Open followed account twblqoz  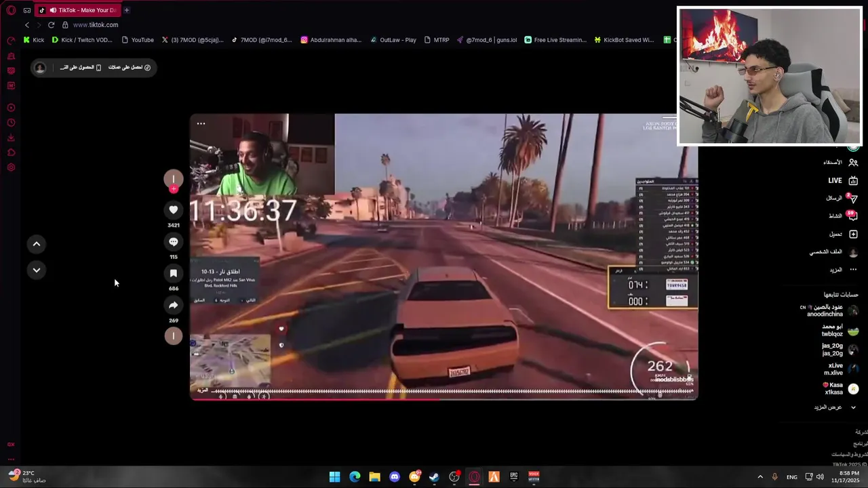(x=840, y=330)
